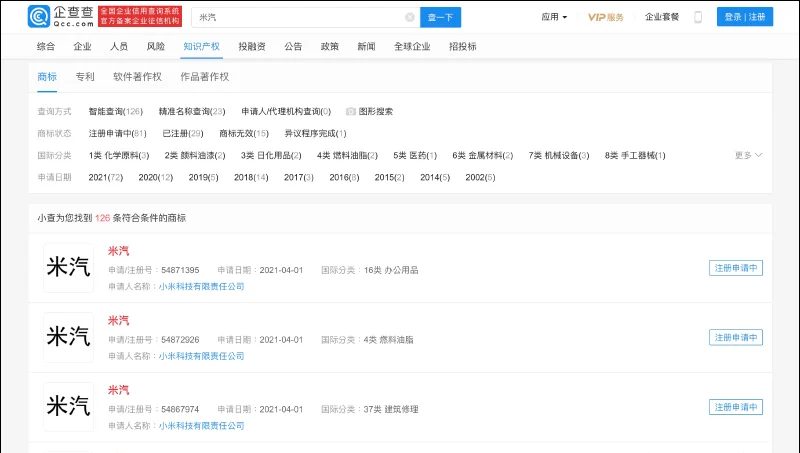Image resolution: width=800 pixels, height=453 pixels.
Task: Choose 智能查询(126) query mode
Action: (116, 111)
